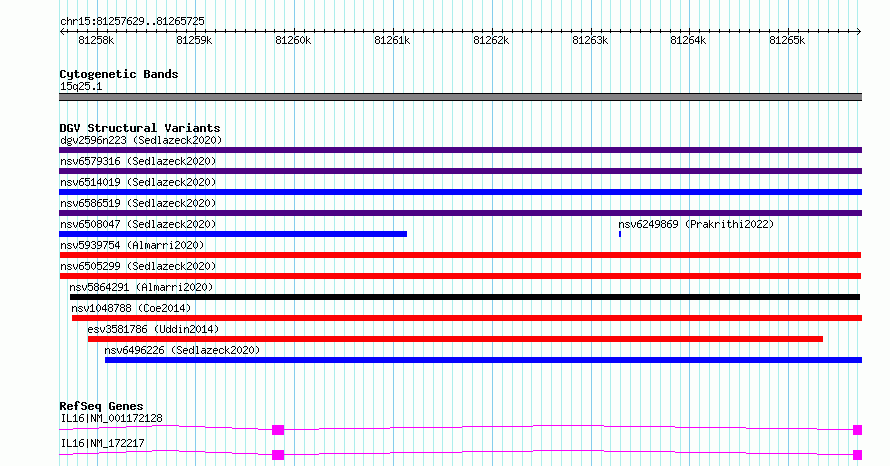Click the 15q25.1 cytogenetic band bar
The width and height of the screenshot is (890, 466).
[x=460, y=97]
